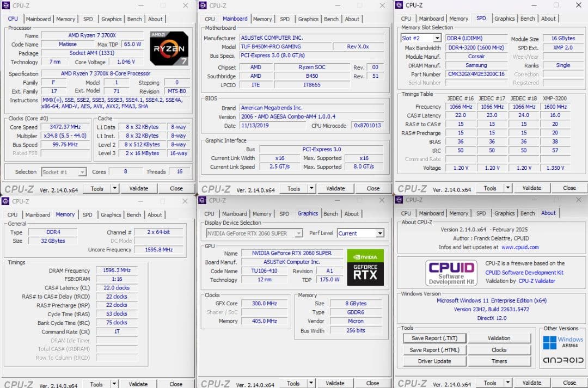
Task: Open the Perf Level dropdown
Action: coord(359,232)
